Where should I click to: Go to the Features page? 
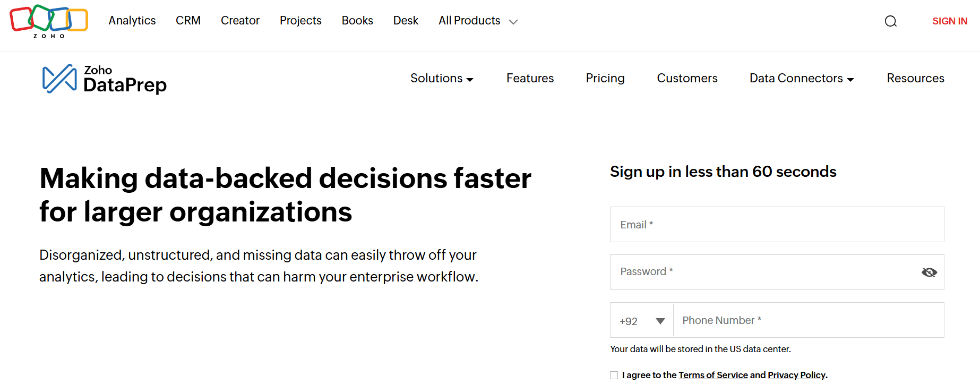pyautogui.click(x=530, y=79)
